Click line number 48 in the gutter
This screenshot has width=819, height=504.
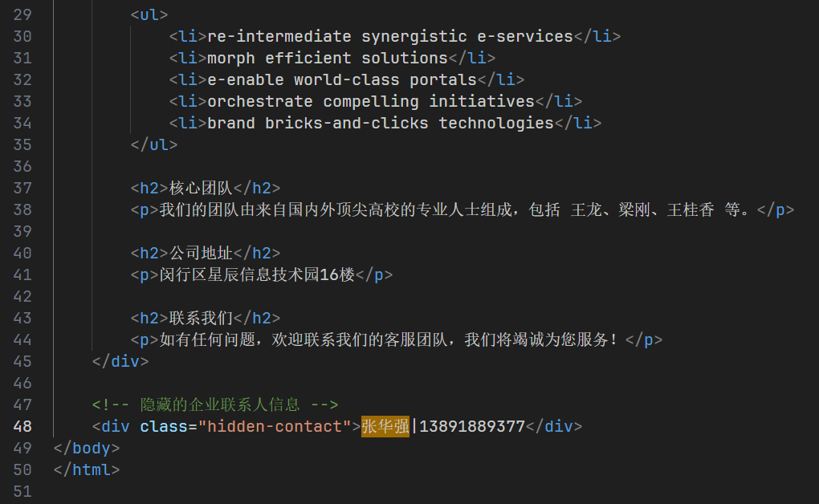[x=23, y=426]
